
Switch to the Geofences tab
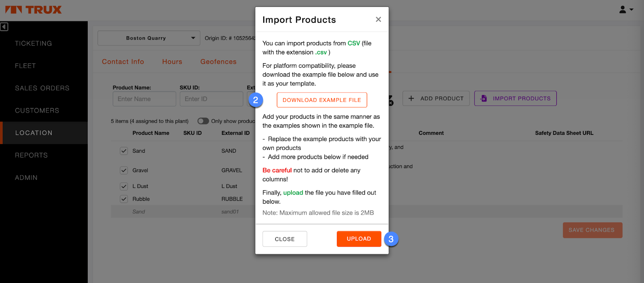tap(218, 62)
